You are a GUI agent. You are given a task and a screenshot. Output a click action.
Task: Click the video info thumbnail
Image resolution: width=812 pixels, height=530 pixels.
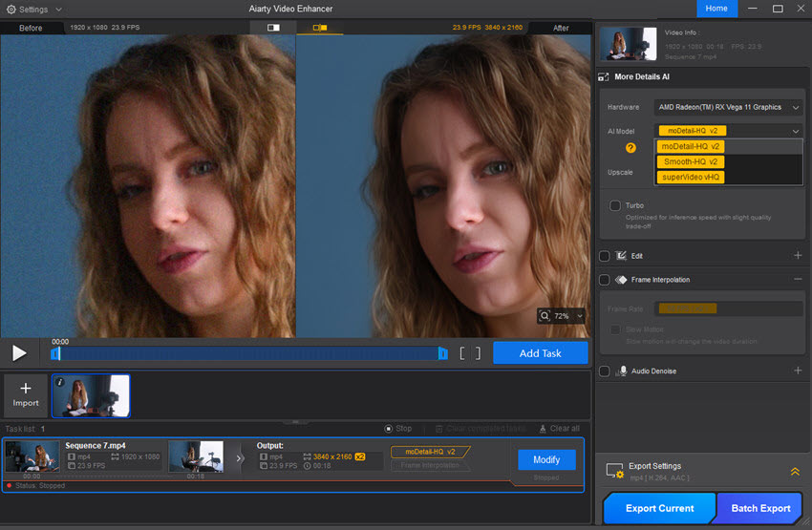click(x=628, y=44)
